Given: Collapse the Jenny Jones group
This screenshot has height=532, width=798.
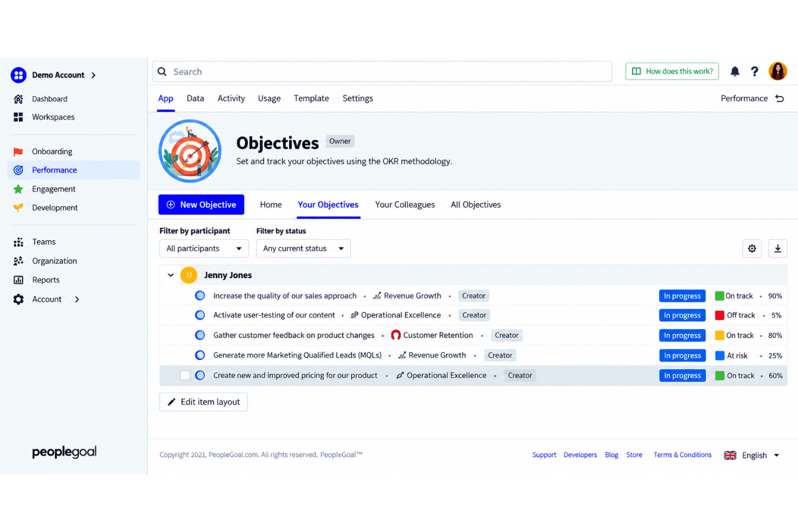Looking at the screenshot, I should tap(170, 275).
